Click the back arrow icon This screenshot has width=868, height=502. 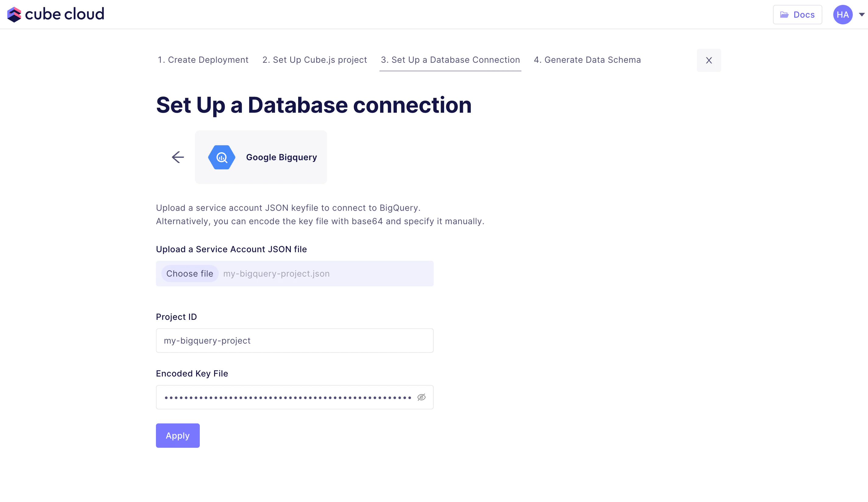coord(178,157)
